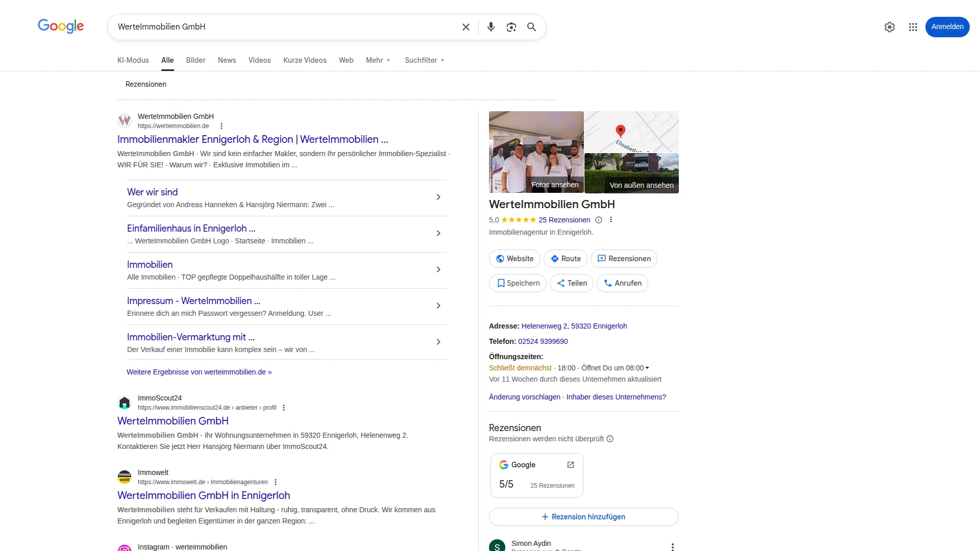Open Immobilienmakler Ennigerloh & Region result

click(x=253, y=139)
